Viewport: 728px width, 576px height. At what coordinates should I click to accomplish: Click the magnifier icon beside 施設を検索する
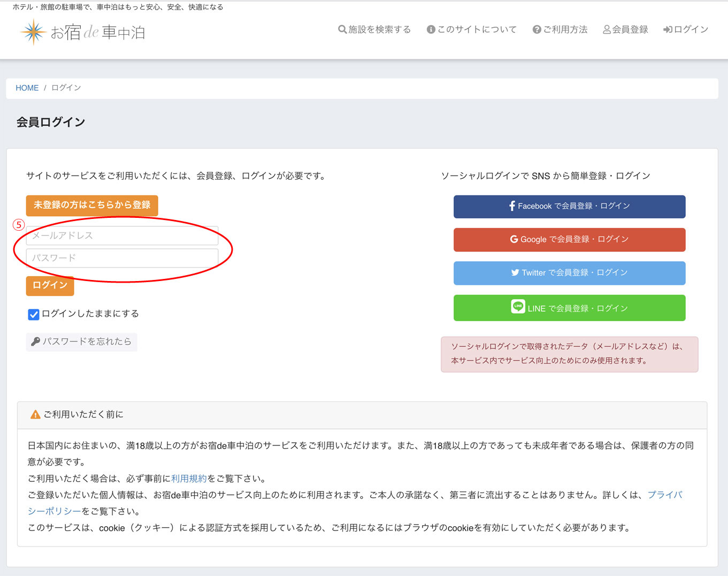(x=342, y=29)
